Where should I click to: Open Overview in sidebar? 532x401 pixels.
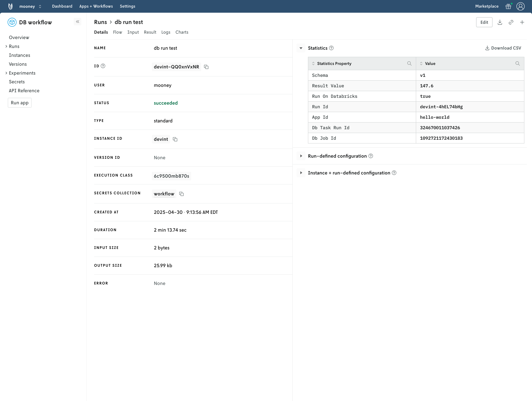point(19,37)
